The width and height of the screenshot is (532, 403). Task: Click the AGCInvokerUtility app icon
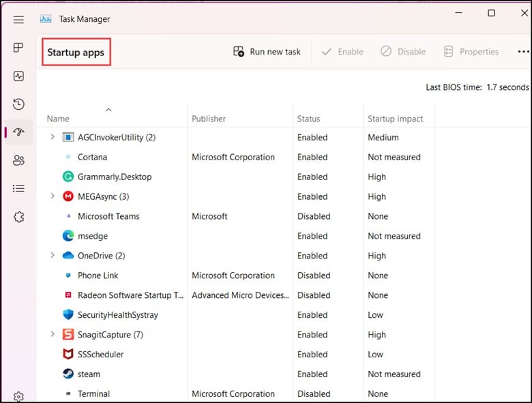68,137
